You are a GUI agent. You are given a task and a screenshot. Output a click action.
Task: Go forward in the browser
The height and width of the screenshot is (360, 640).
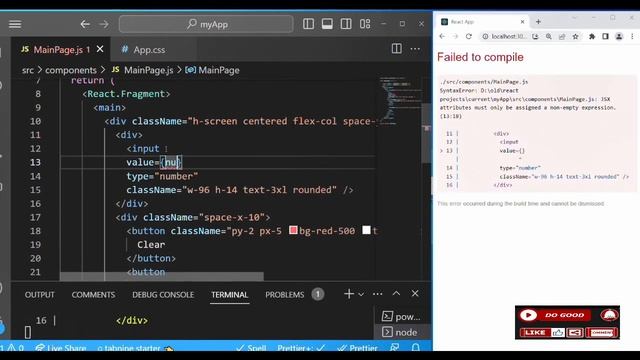click(x=455, y=36)
